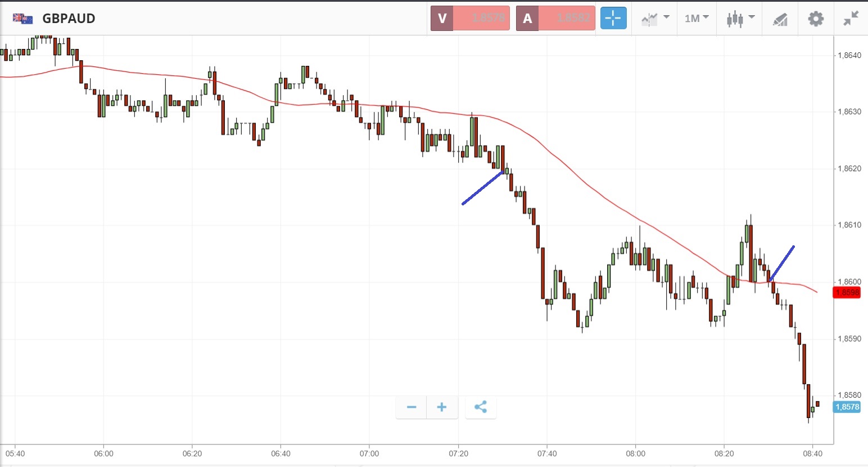Image resolution: width=868 pixels, height=467 pixels.
Task: Click the blue current price label 1,8578
Action: point(847,407)
